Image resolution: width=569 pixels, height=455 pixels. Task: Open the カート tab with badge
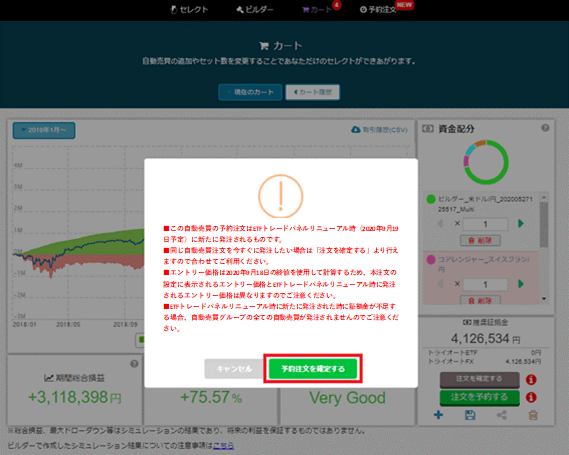coord(318,9)
